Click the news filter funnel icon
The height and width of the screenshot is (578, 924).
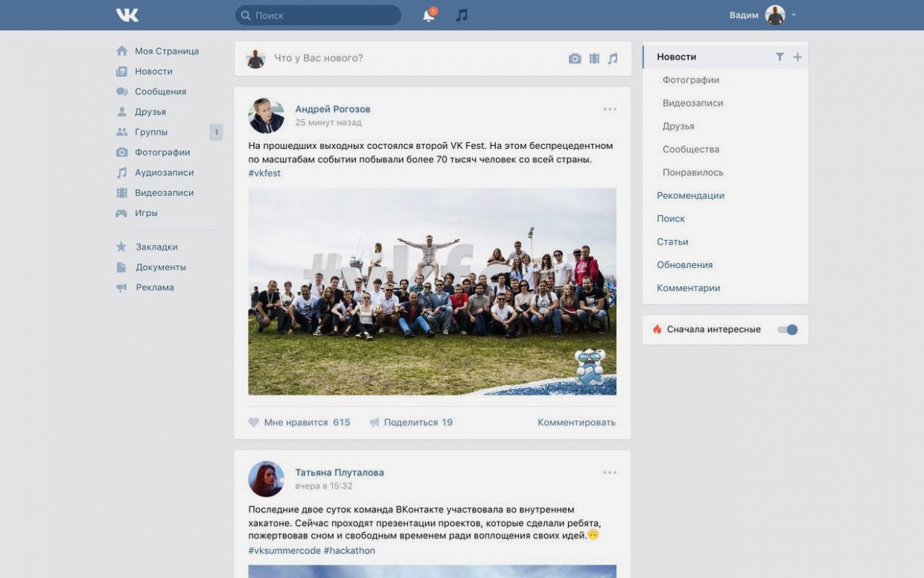[x=780, y=57]
